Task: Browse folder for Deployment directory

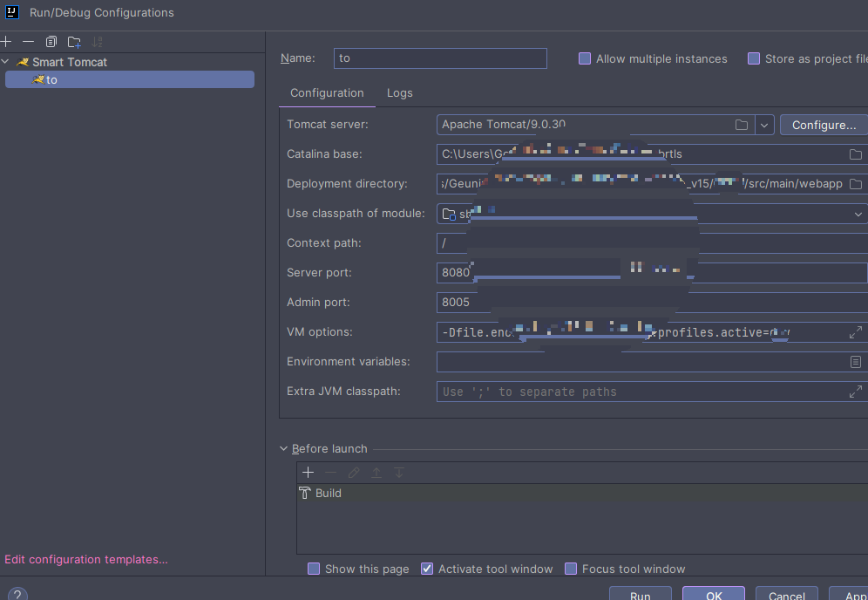Action: (x=855, y=184)
